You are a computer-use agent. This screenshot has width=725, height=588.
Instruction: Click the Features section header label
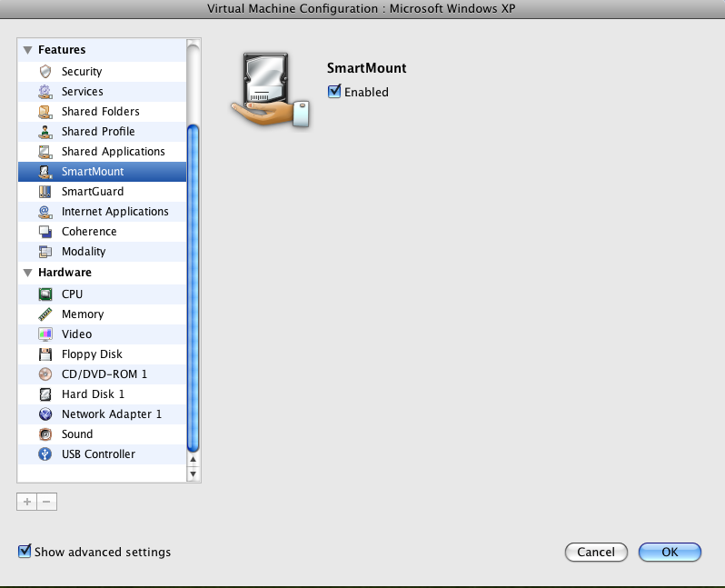(62, 49)
